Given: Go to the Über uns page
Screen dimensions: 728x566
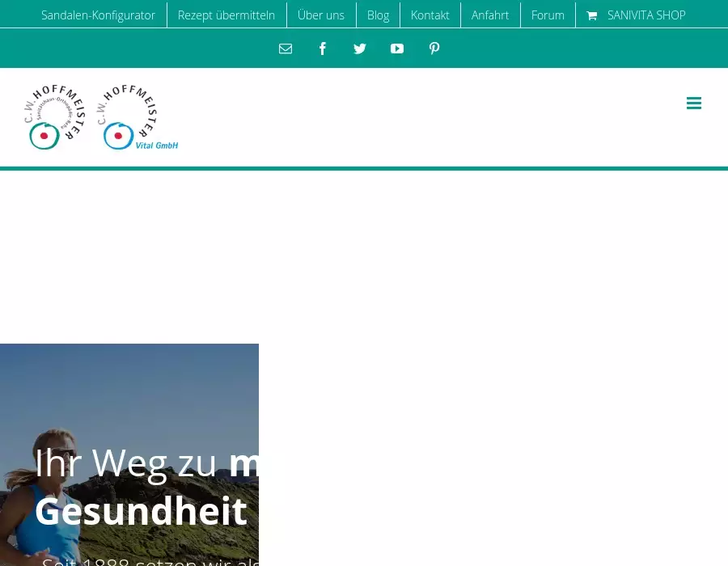Looking at the screenshot, I should (321, 15).
